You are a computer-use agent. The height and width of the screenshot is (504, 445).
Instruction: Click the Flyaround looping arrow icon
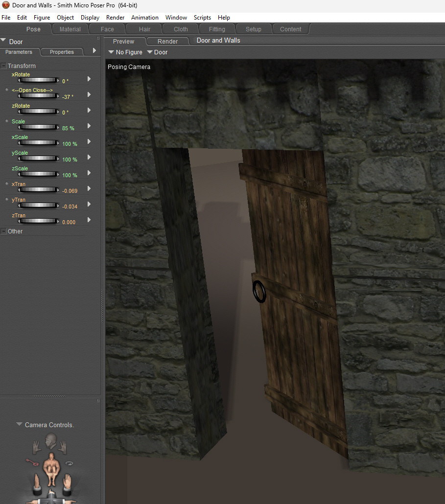pyautogui.click(x=69, y=463)
